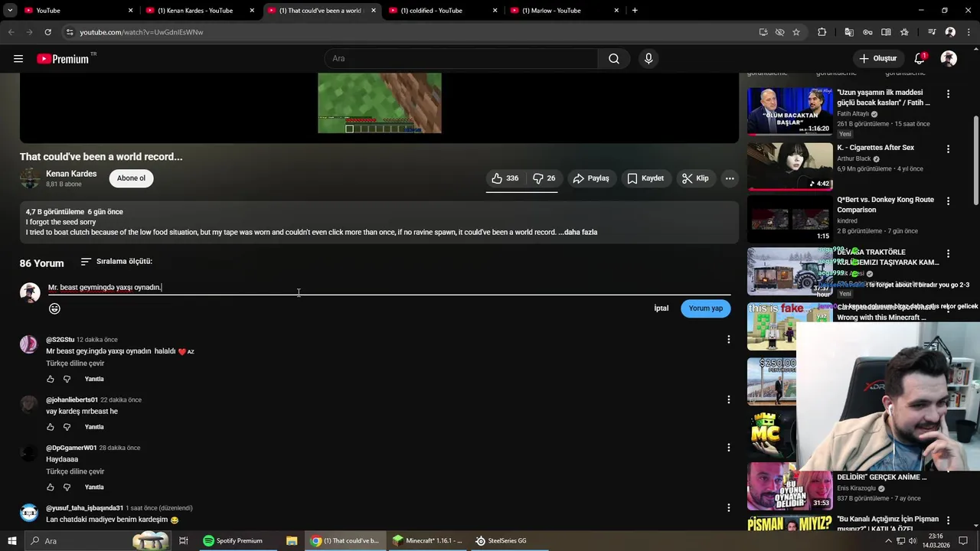Dislike the @S2GStu comment
The height and width of the screenshot is (551, 980).
pos(67,379)
